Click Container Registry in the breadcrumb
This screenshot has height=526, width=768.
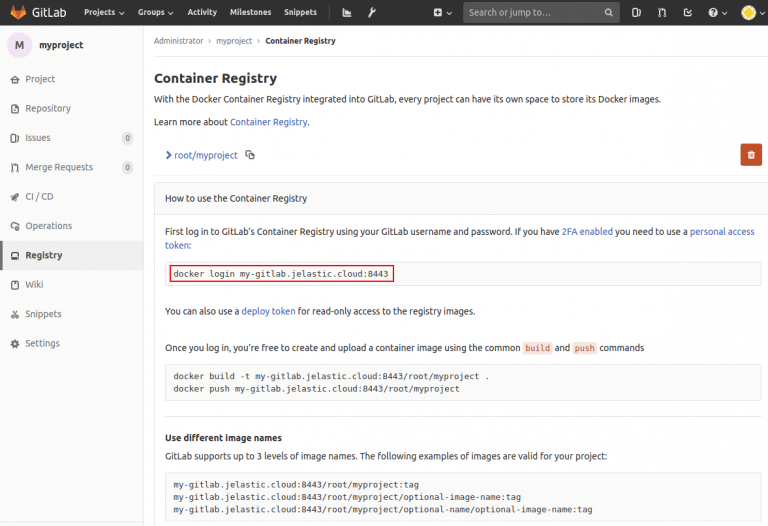[x=300, y=41]
